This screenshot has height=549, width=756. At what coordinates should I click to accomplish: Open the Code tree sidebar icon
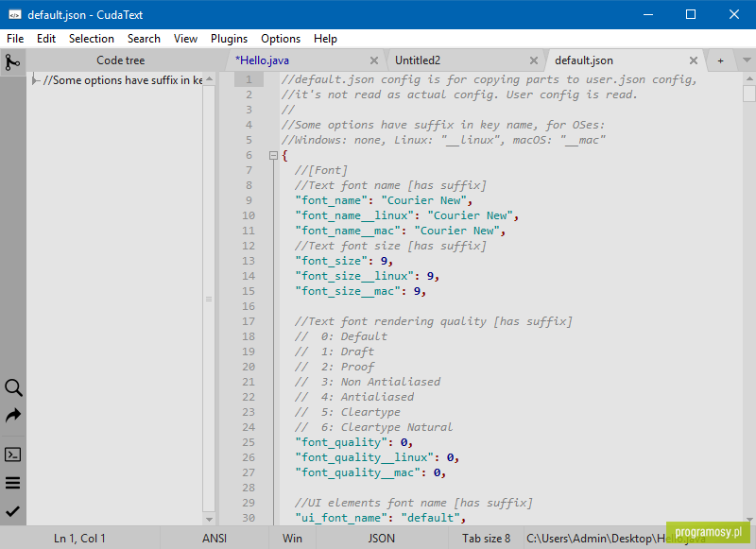tap(12, 61)
